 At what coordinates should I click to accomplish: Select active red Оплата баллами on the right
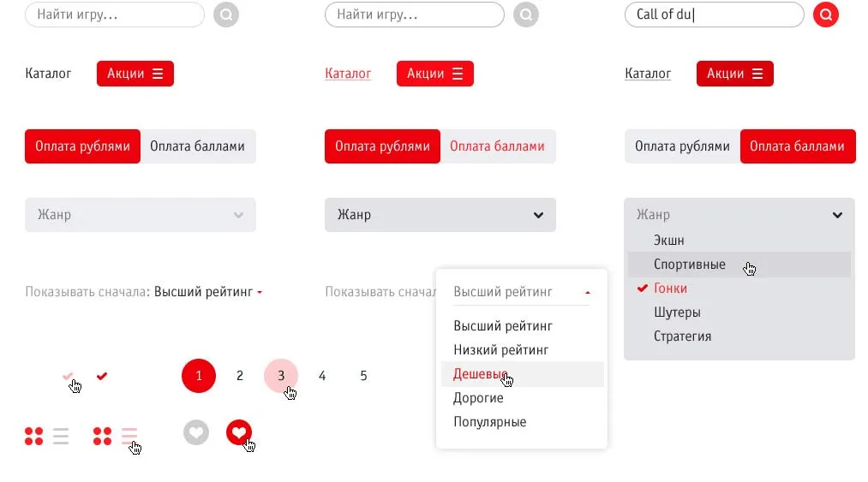click(x=797, y=146)
